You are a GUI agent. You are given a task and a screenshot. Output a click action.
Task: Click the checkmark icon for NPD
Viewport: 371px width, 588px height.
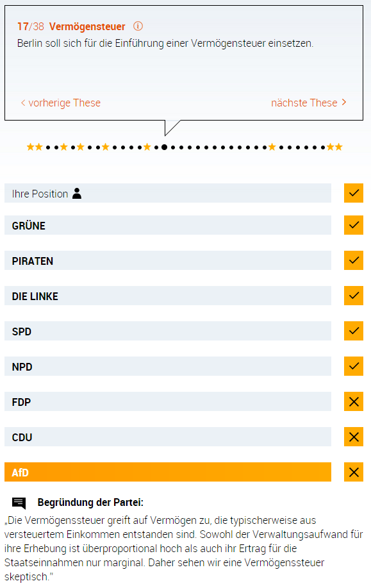coord(354,366)
